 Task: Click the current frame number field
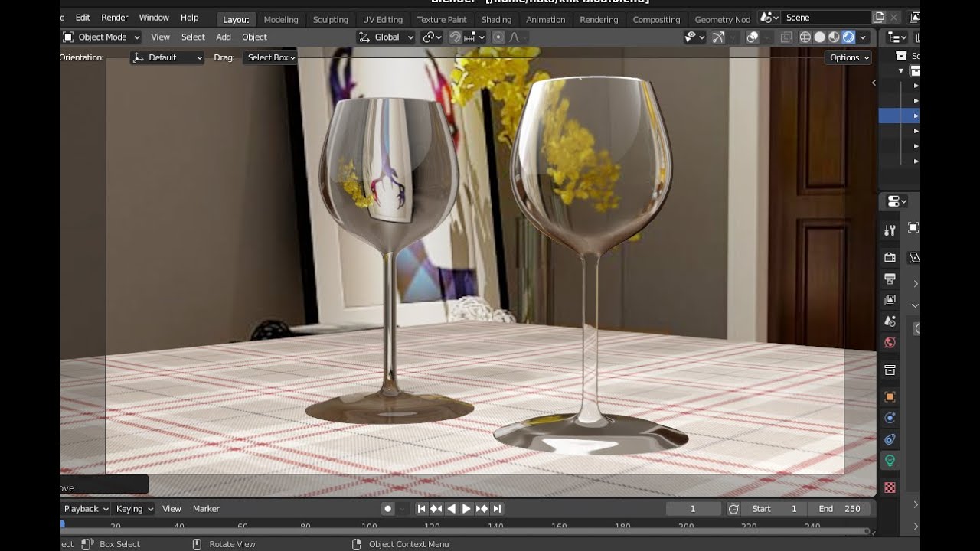tap(693, 509)
